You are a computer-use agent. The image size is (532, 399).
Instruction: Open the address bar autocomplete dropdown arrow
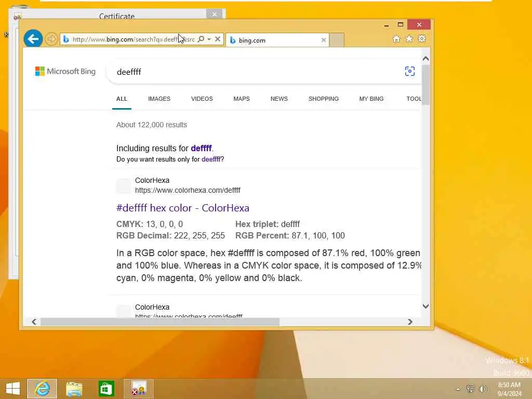point(209,39)
